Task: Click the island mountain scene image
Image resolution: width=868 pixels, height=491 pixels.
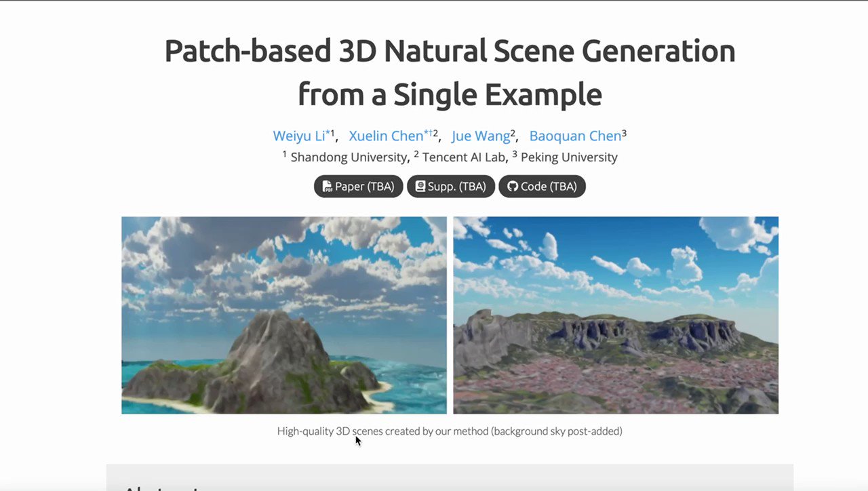Action: click(283, 315)
